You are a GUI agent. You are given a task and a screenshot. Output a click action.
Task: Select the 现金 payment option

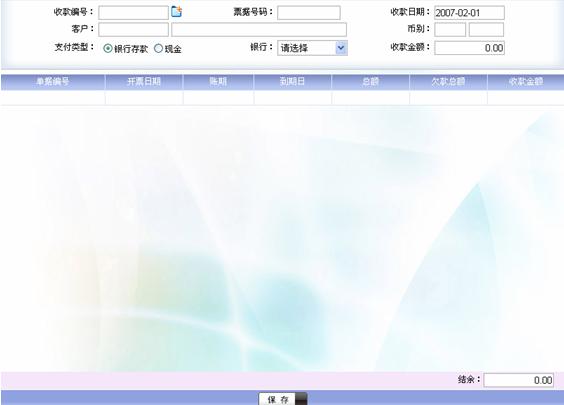click(158, 48)
